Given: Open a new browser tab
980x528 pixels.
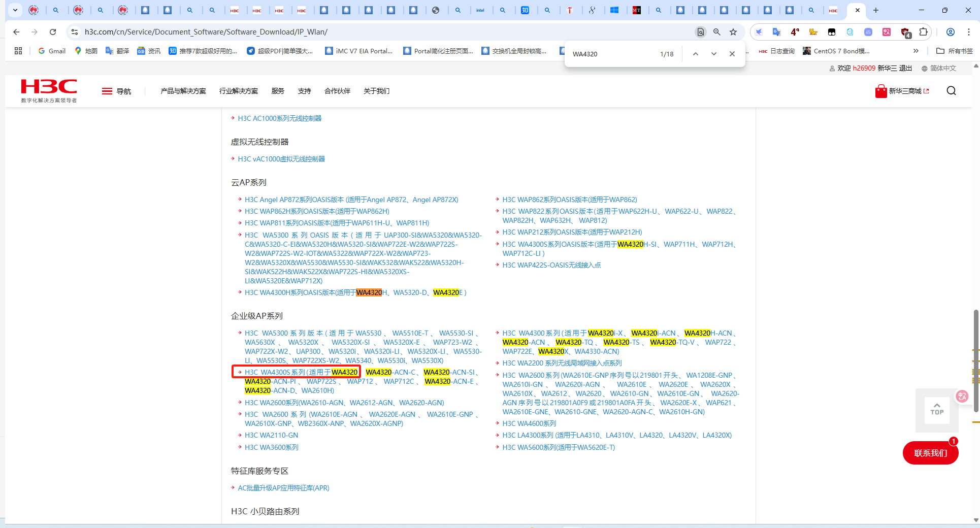Looking at the screenshot, I should click(x=876, y=10).
